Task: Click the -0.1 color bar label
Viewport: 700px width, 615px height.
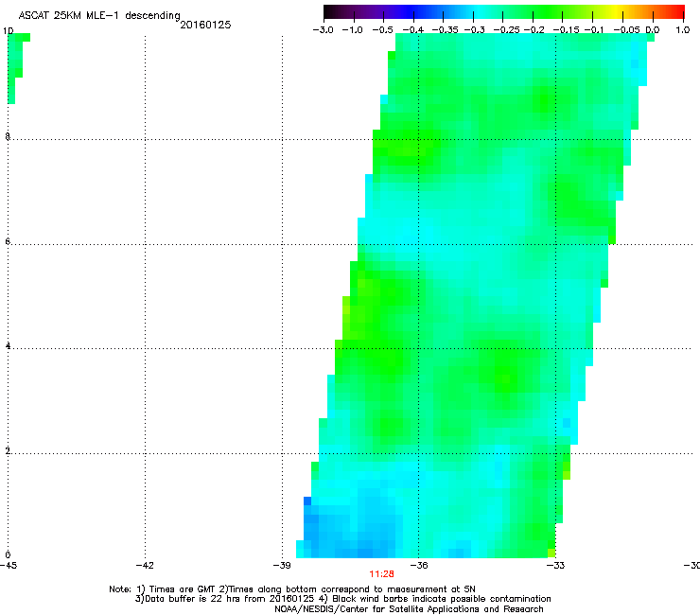Action: (x=594, y=30)
